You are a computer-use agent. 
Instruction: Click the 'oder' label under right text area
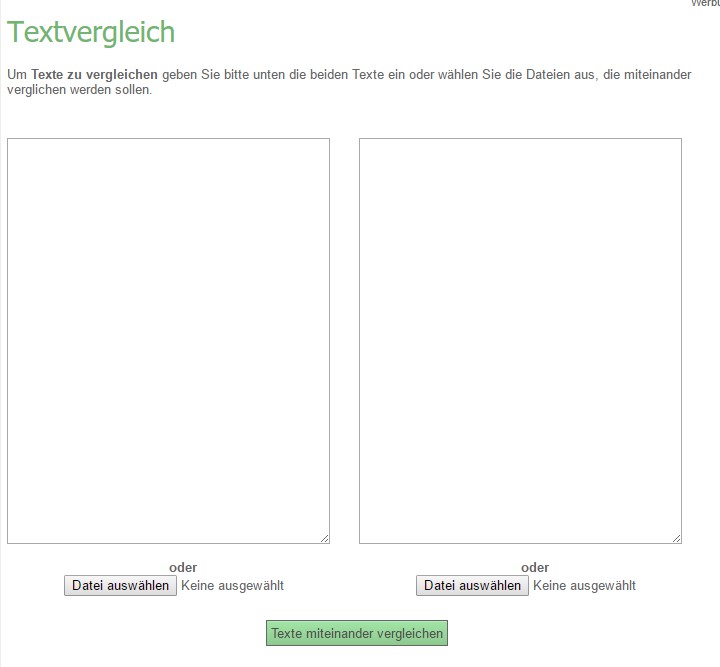535,567
